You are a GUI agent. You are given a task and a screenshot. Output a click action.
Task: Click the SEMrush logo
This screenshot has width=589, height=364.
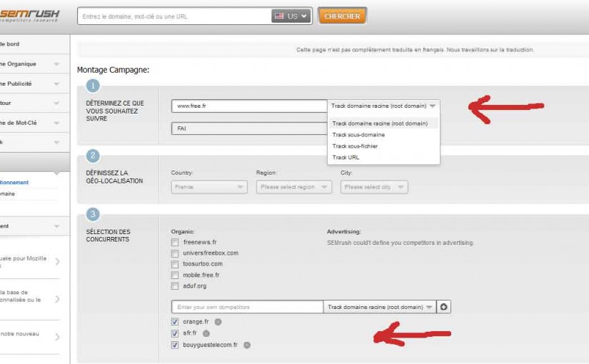pos(30,15)
